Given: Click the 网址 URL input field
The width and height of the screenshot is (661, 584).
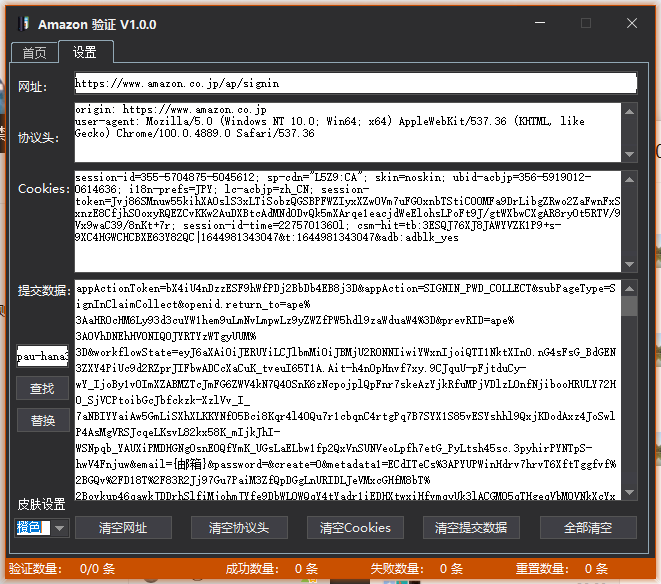Looking at the screenshot, I should (x=355, y=83).
